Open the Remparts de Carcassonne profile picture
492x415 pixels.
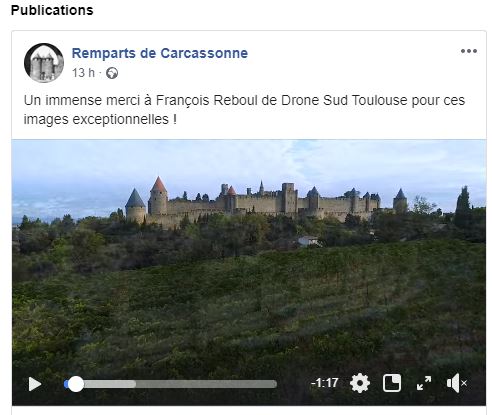44,63
